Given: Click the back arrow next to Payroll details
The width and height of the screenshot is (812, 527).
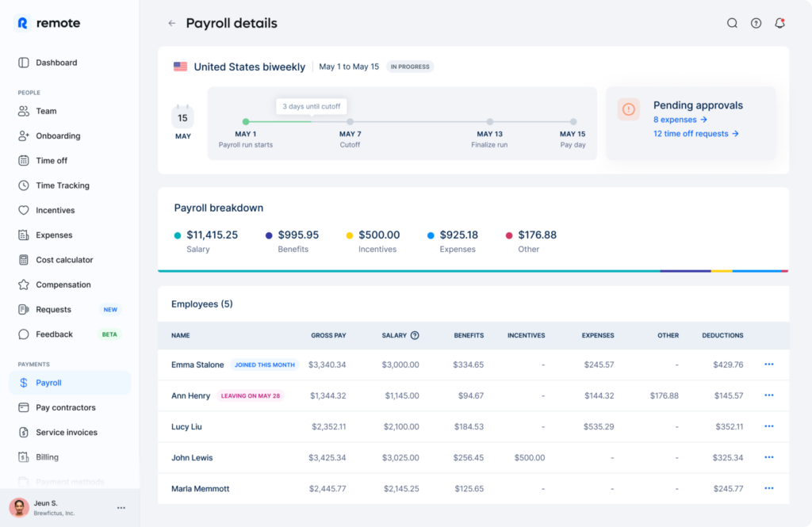Looking at the screenshot, I should tap(171, 23).
